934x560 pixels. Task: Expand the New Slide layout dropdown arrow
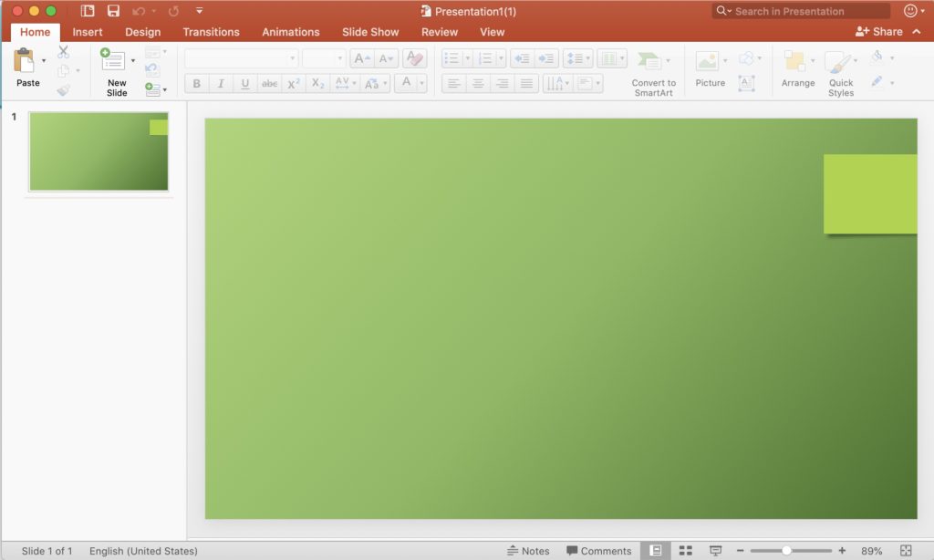coord(133,61)
